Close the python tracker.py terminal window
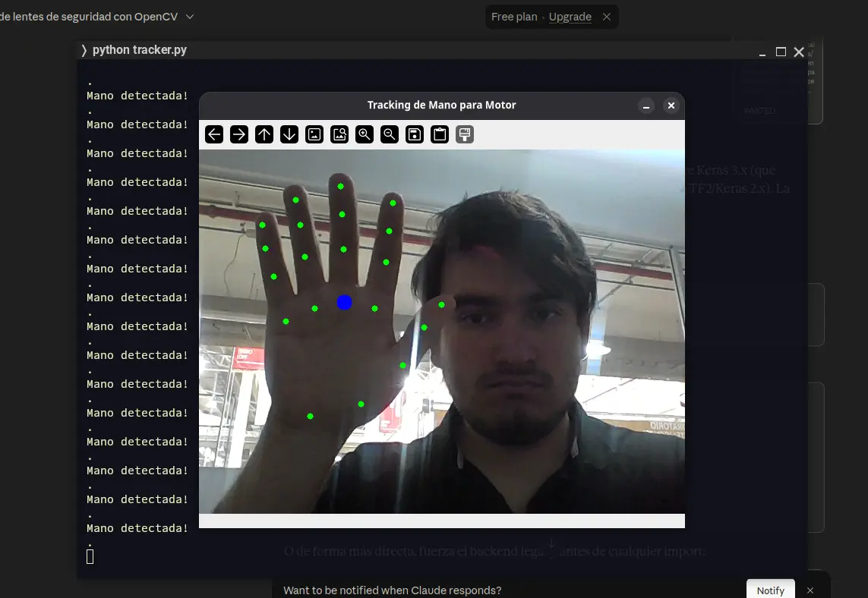This screenshot has width=868, height=598. (799, 52)
